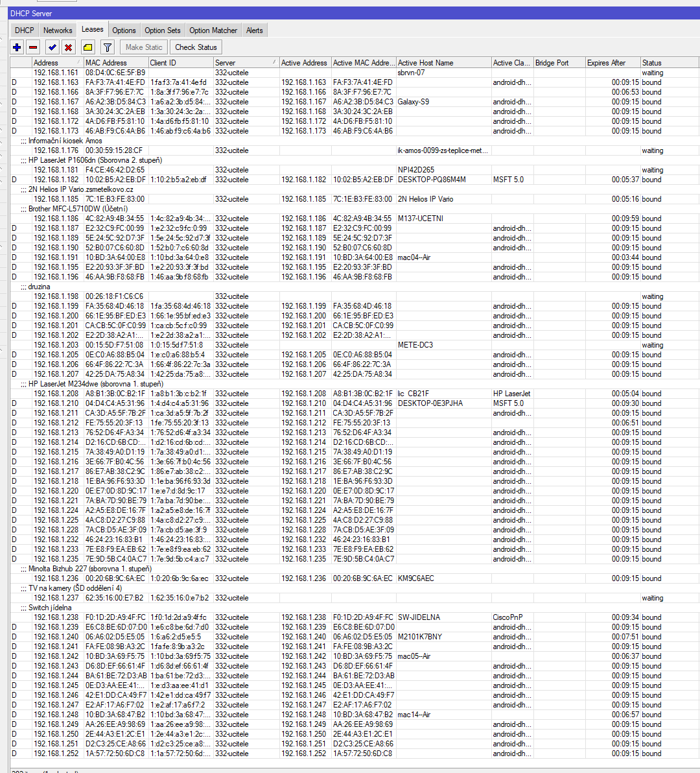700x773 pixels.
Task: Select the 'Informační kiosek Amos' comment row
Action: (x=65, y=141)
